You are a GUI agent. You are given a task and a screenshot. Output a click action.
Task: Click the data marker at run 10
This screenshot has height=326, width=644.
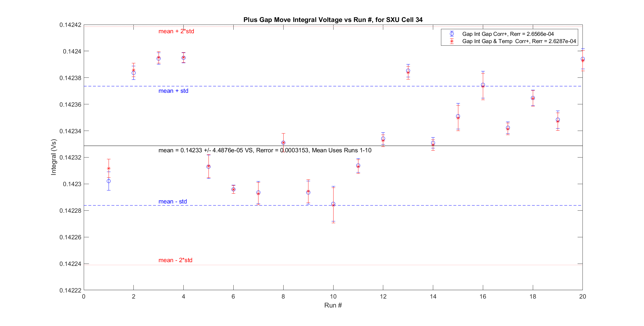tap(333, 204)
